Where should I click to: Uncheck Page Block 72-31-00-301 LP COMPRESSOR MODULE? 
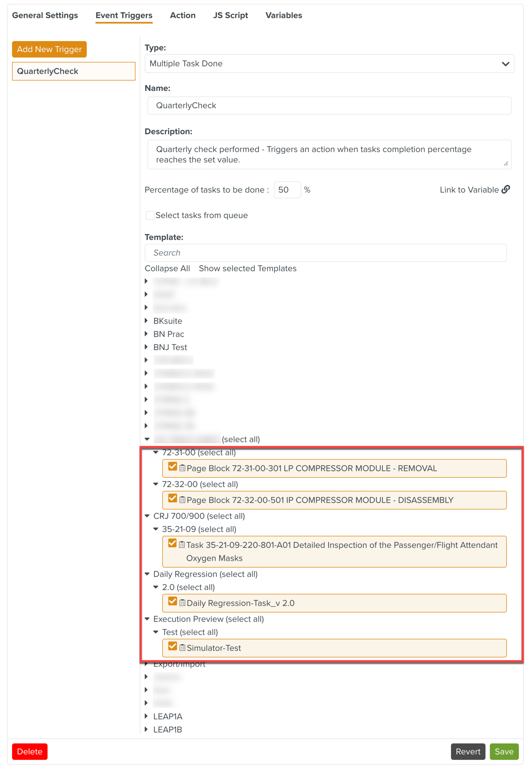click(172, 467)
